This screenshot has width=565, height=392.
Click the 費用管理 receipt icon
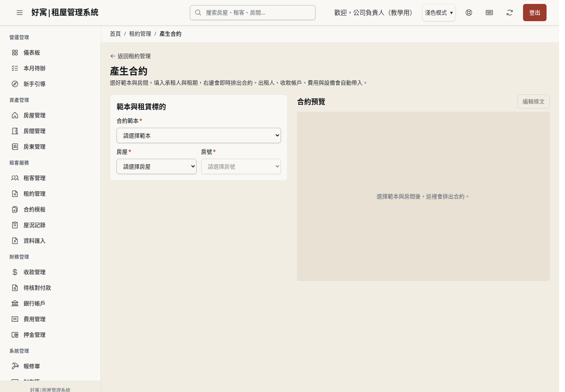click(15, 319)
